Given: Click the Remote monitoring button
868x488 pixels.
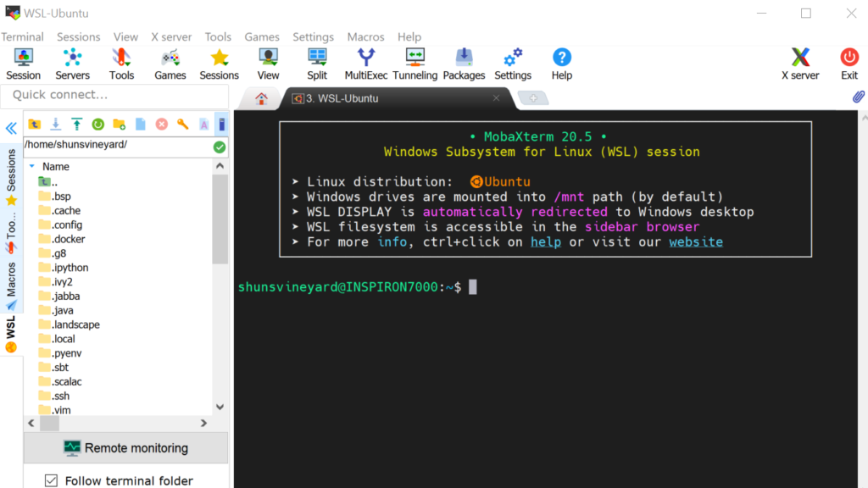Looking at the screenshot, I should 125,448.
